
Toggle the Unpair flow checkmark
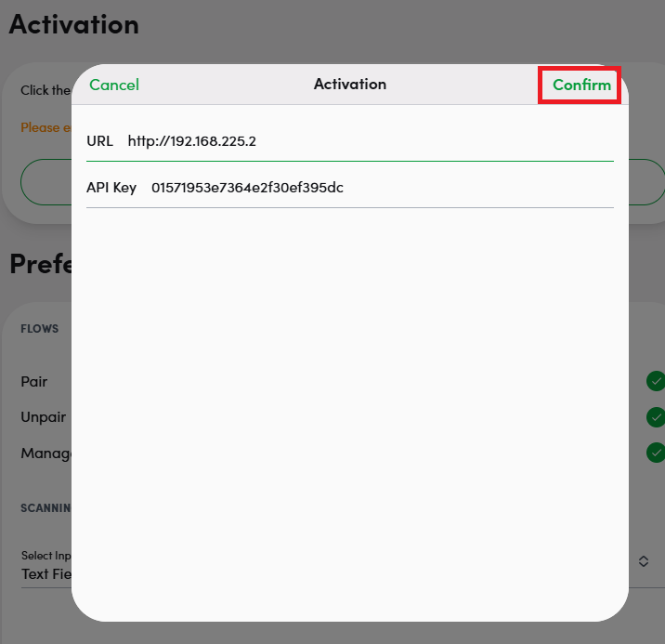point(656,416)
